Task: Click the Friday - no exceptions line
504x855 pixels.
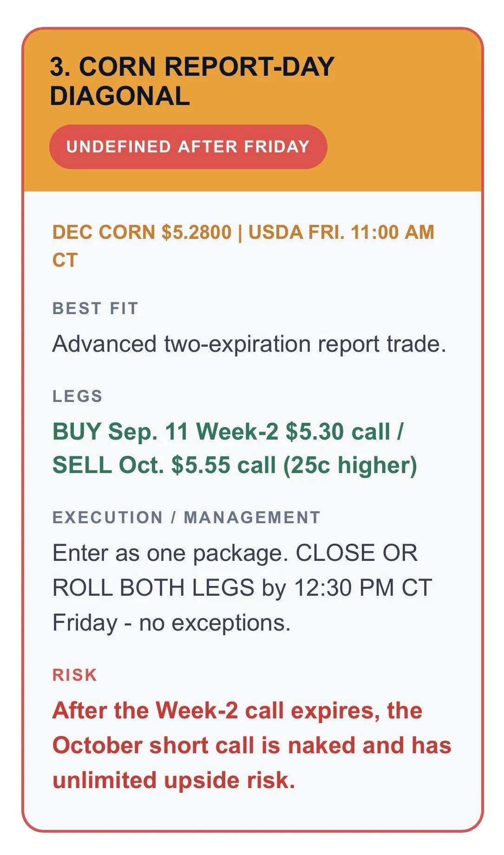Action: [x=171, y=623]
